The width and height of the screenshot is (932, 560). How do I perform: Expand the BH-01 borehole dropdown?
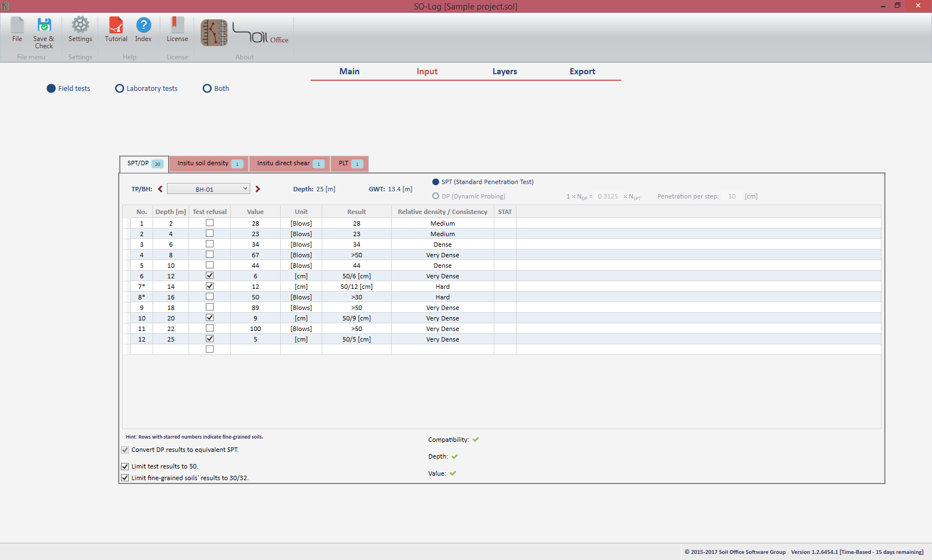tap(245, 189)
